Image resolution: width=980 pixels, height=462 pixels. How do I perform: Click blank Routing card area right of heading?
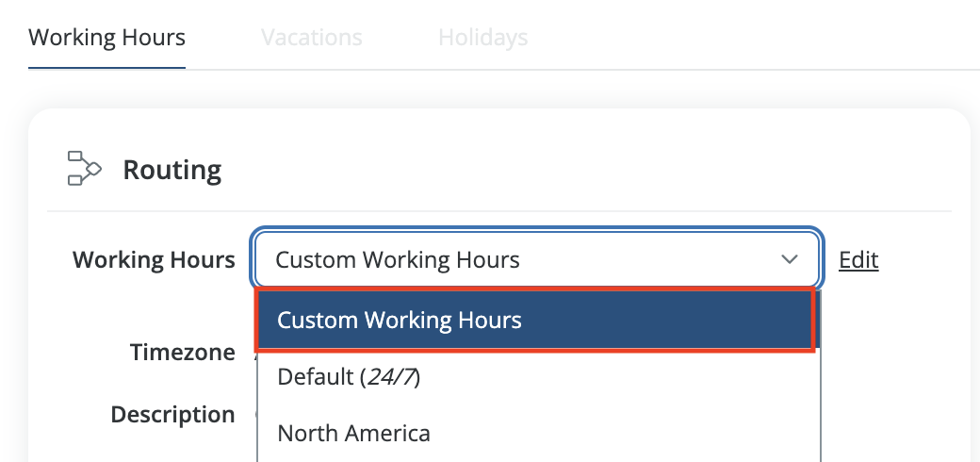pos(612,170)
